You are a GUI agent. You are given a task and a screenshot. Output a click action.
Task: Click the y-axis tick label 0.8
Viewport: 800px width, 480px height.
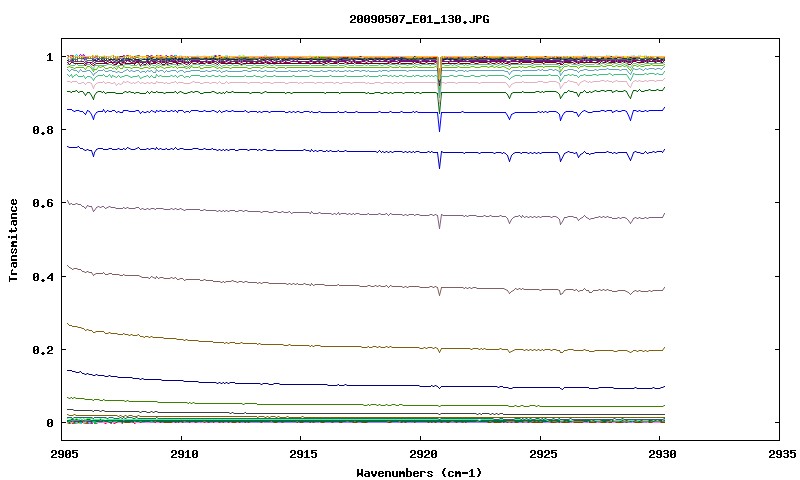click(42, 130)
